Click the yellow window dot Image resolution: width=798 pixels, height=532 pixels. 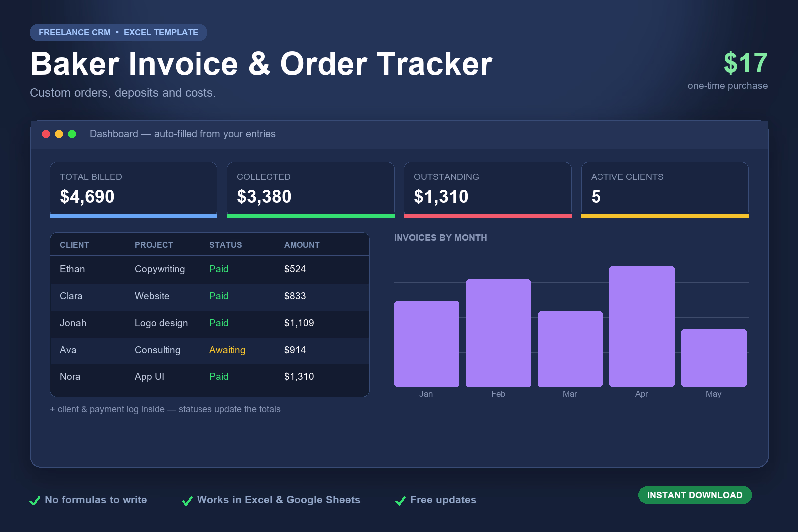coord(59,134)
